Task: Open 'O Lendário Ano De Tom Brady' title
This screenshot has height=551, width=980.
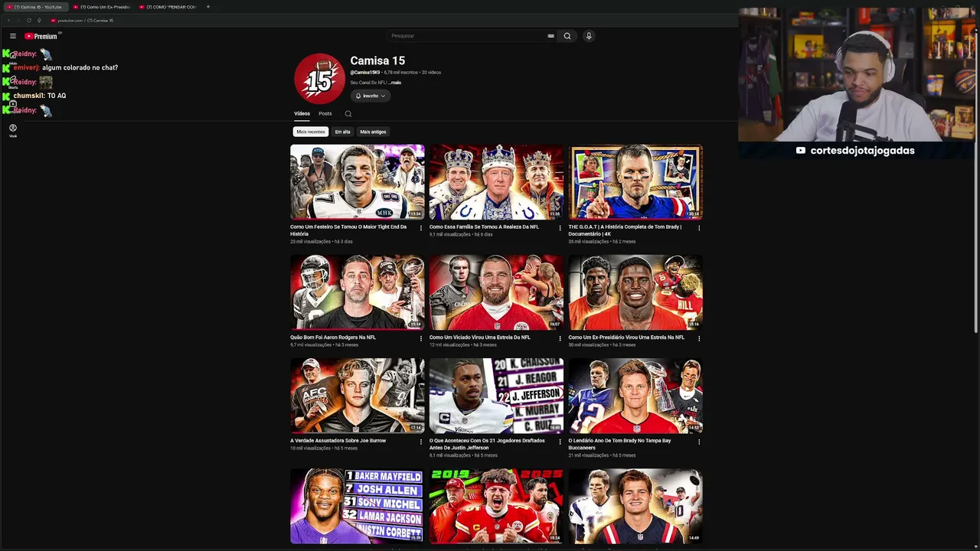Action: (619, 444)
